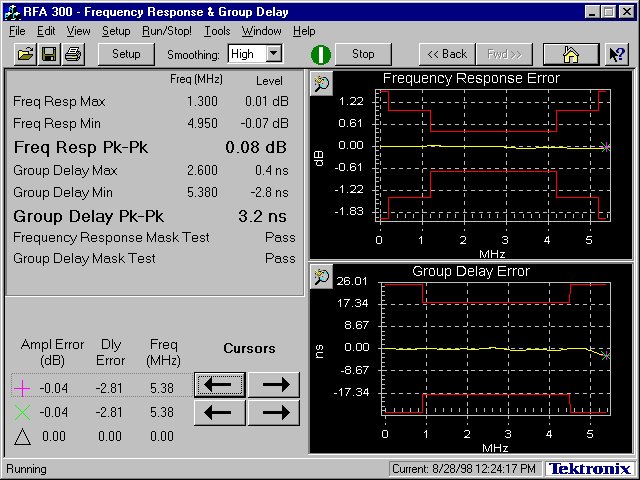The height and width of the screenshot is (480, 640).
Task: Click the Running status bar text
Action: [27, 469]
